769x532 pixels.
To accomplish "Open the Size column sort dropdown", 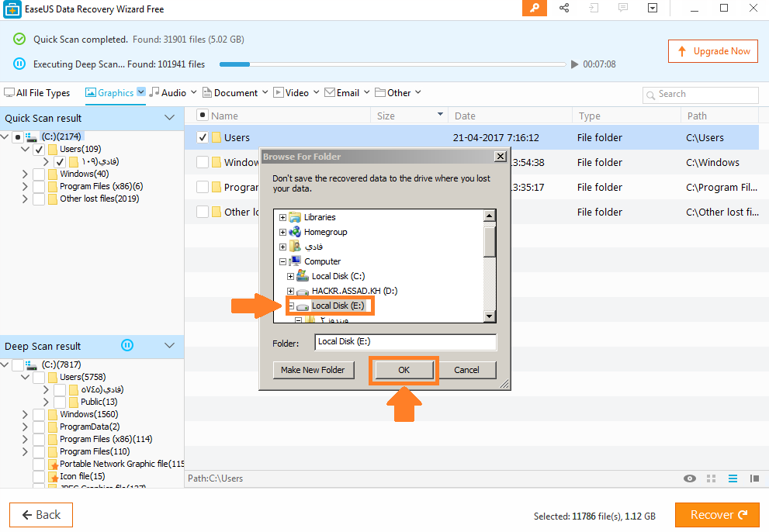I will (x=441, y=114).
